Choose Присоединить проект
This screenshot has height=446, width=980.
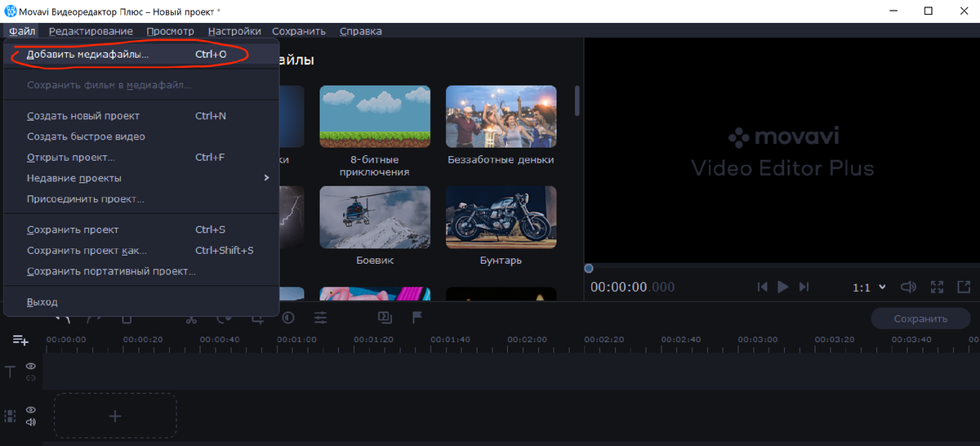click(141, 198)
